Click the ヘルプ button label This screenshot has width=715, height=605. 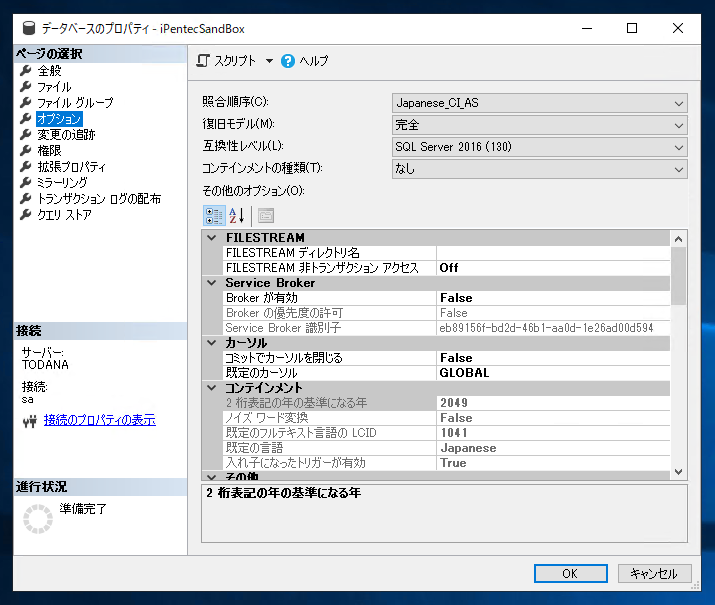pyautogui.click(x=314, y=61)
